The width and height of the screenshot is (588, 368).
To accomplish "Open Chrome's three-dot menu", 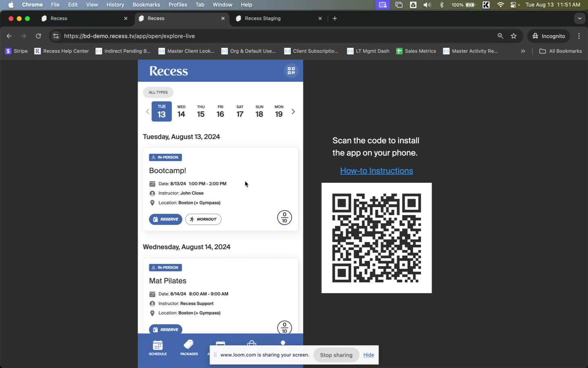I will [x=579, y=36].
